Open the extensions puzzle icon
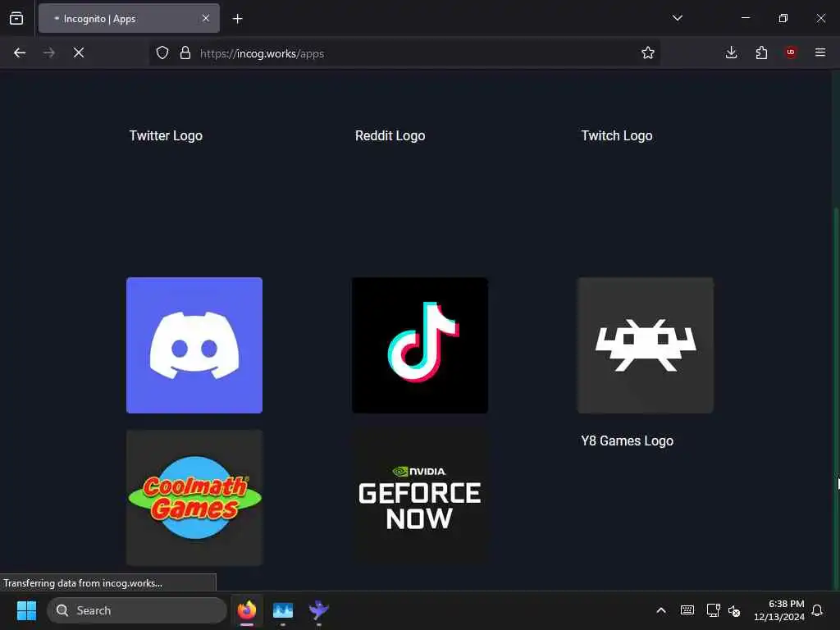This screenshot has height=630, width=840. [761, 52]
